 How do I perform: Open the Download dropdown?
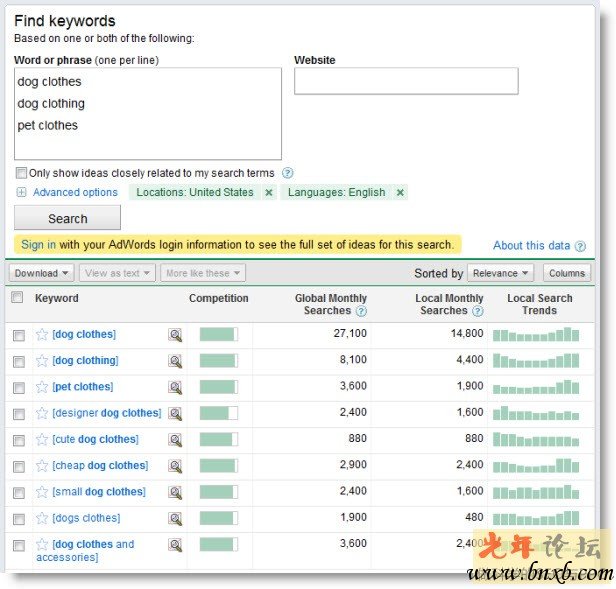click(41, 273)
